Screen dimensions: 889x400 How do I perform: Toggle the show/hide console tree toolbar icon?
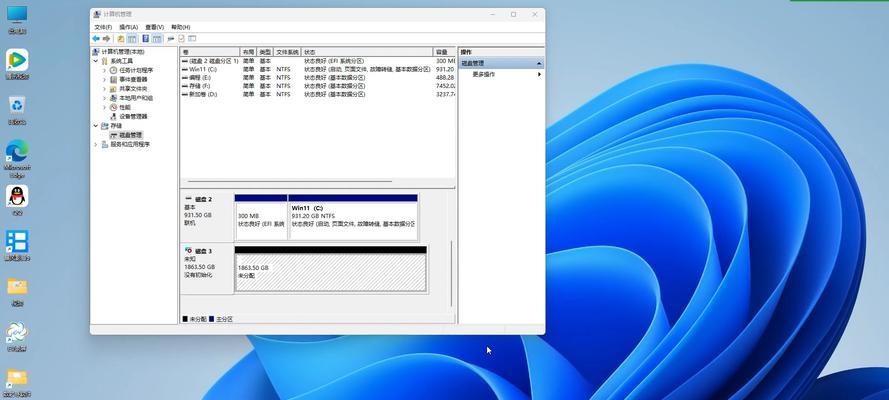(132, 39)
